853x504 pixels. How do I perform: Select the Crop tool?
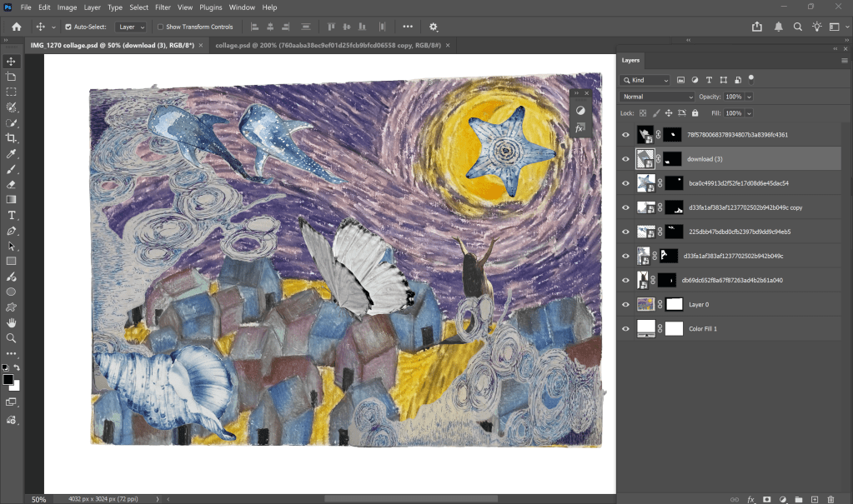pos(11,138)
